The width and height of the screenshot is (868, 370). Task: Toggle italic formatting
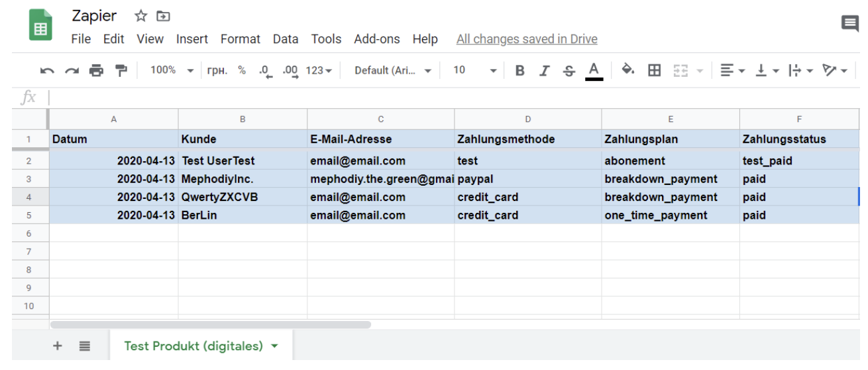coord(545,70)
